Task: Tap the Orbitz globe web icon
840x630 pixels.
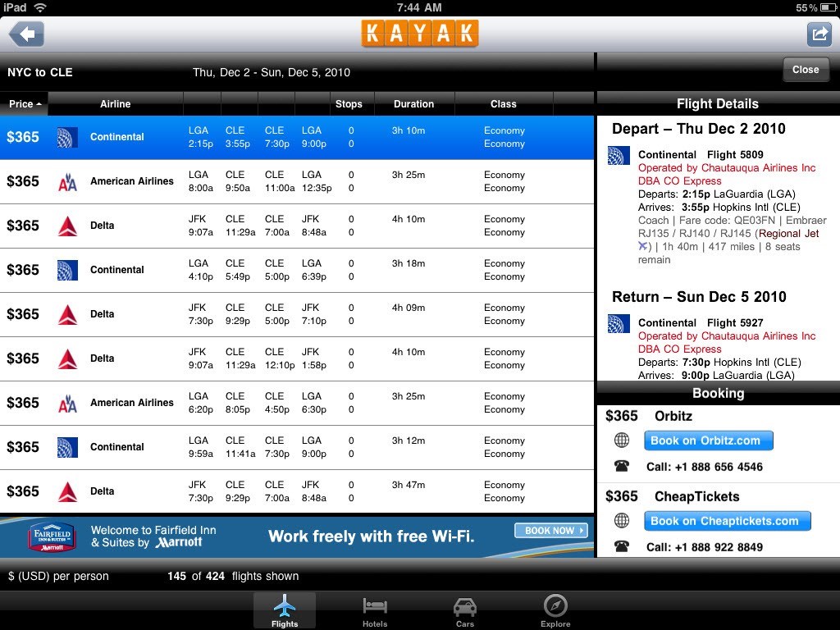Action: pyautogui.click(x=622, y=441)
